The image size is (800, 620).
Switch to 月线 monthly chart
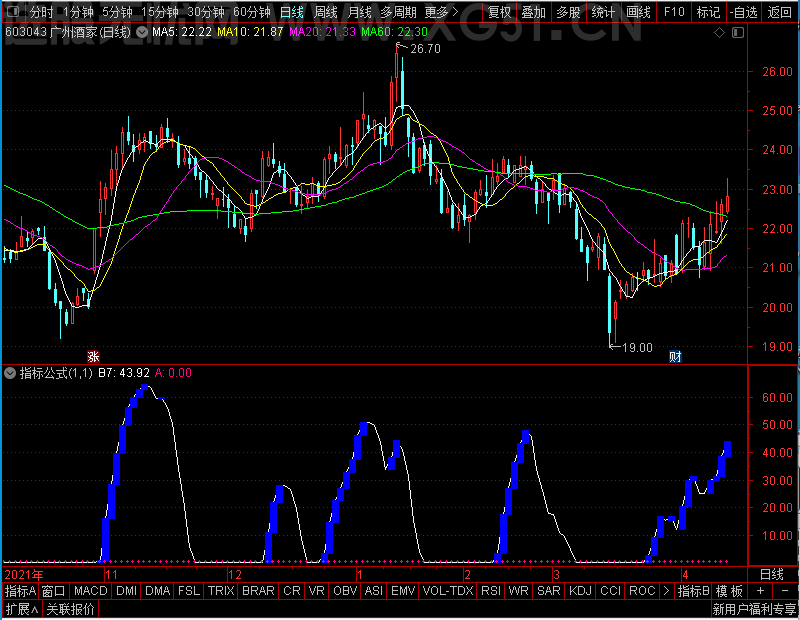(360, 11)
